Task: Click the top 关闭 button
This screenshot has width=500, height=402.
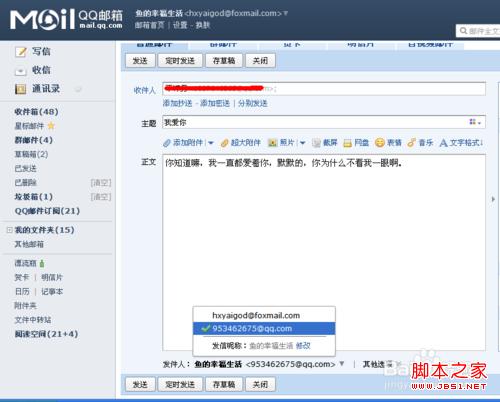Action: [260, 61]
